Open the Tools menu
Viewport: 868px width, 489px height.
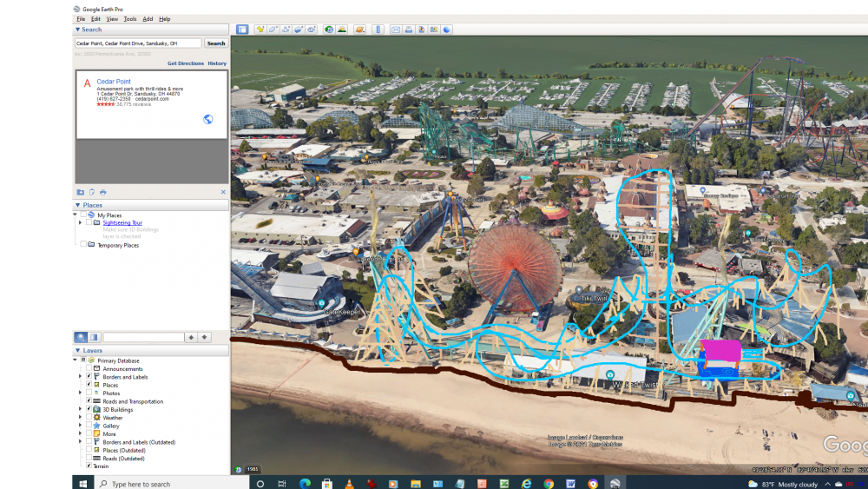130,19
